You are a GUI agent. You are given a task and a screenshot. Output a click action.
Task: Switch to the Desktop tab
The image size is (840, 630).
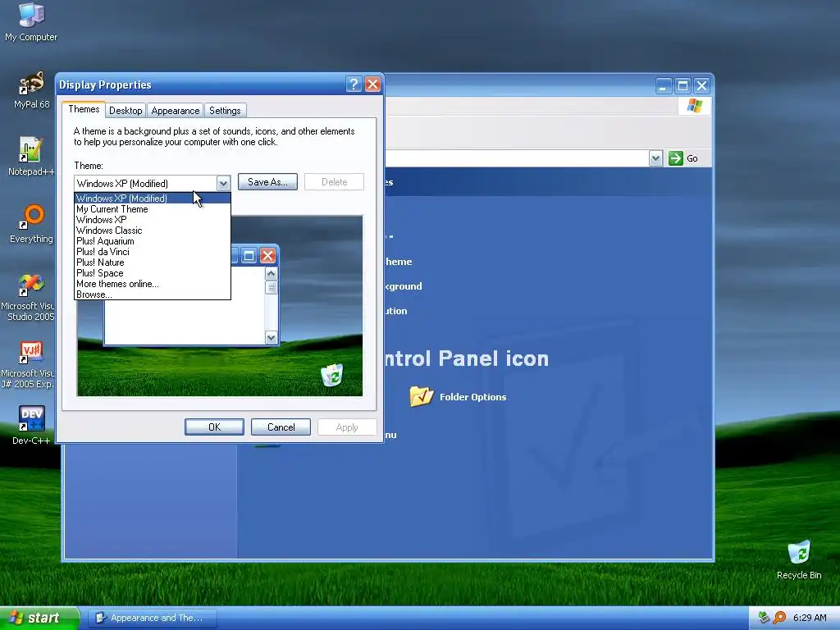click(126, 111)
